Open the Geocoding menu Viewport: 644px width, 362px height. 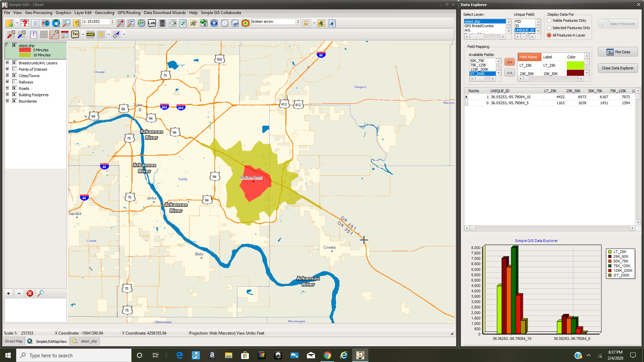pos(104,13)
